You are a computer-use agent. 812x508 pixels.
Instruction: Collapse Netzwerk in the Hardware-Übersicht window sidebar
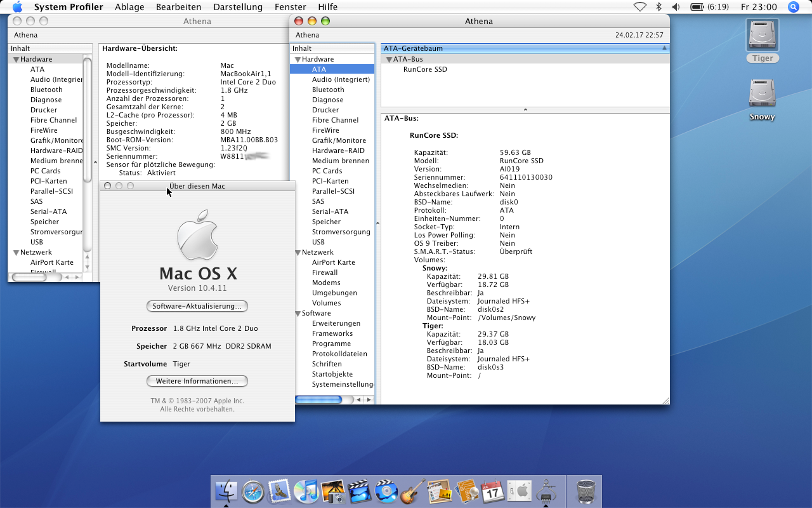[x=16, y=252]
